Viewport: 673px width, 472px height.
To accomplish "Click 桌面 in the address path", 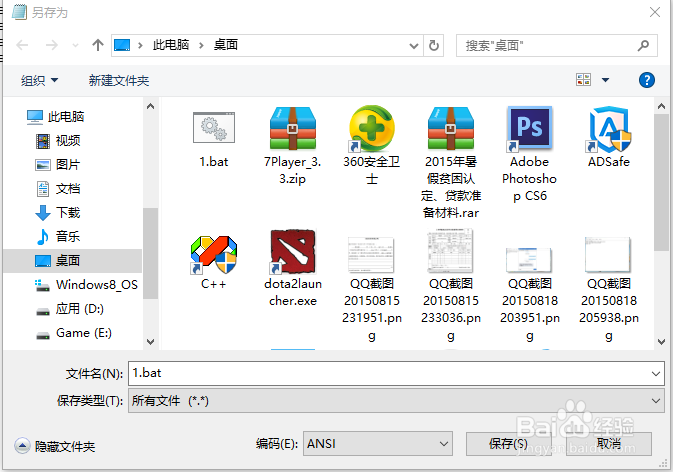I will (x=226, y=45).
